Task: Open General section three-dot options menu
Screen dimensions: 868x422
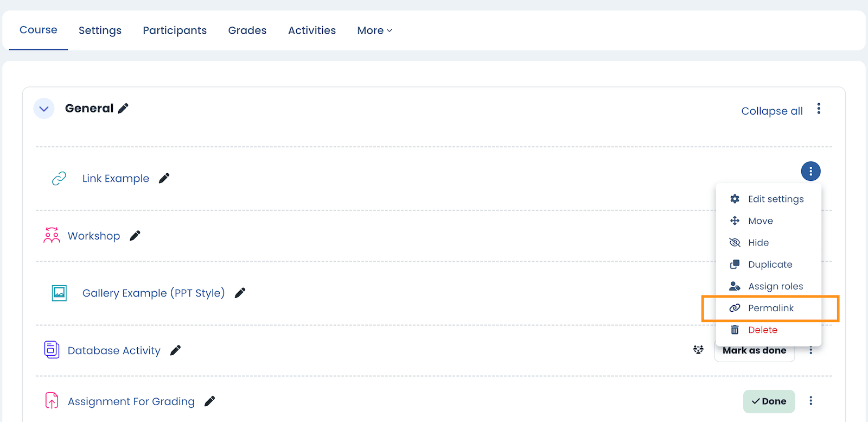Action: pos(819,109)
